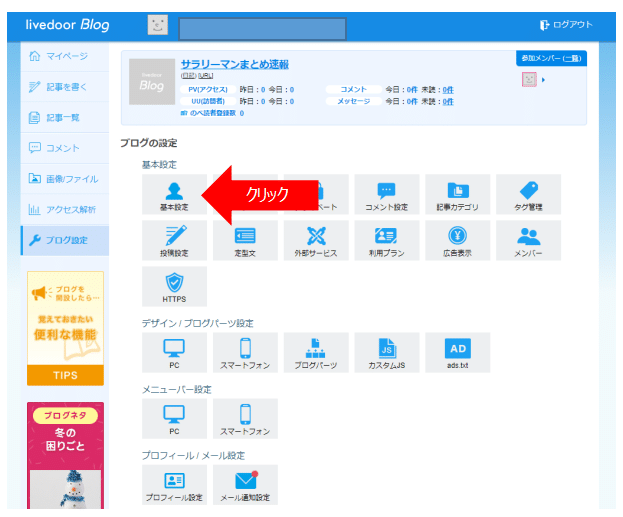Screen dimensions: 623x517
Task: Select 記事一覧 in sidebar
Action: pyautogui.click(x=65, y=118)
